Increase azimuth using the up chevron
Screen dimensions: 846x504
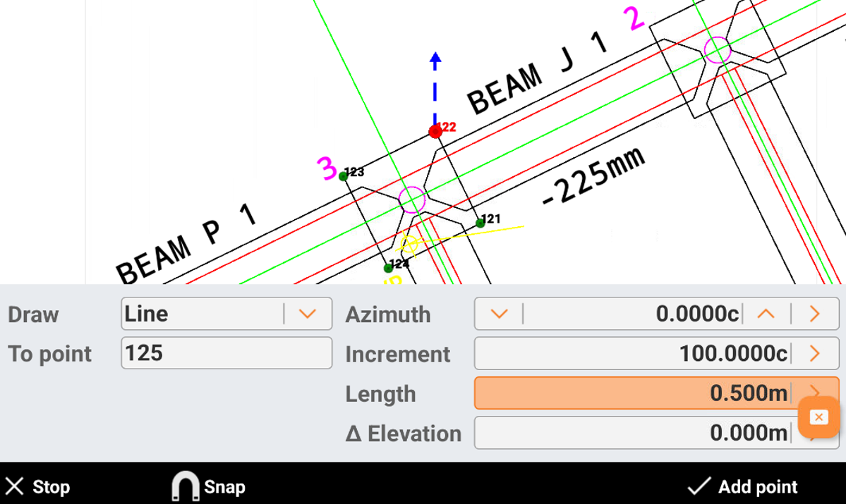(767, 314)
